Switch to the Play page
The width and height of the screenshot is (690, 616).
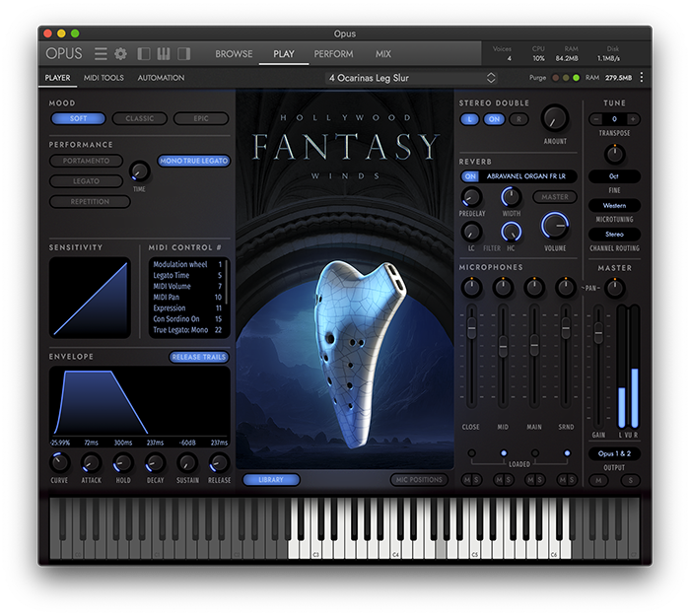[284, 54]
